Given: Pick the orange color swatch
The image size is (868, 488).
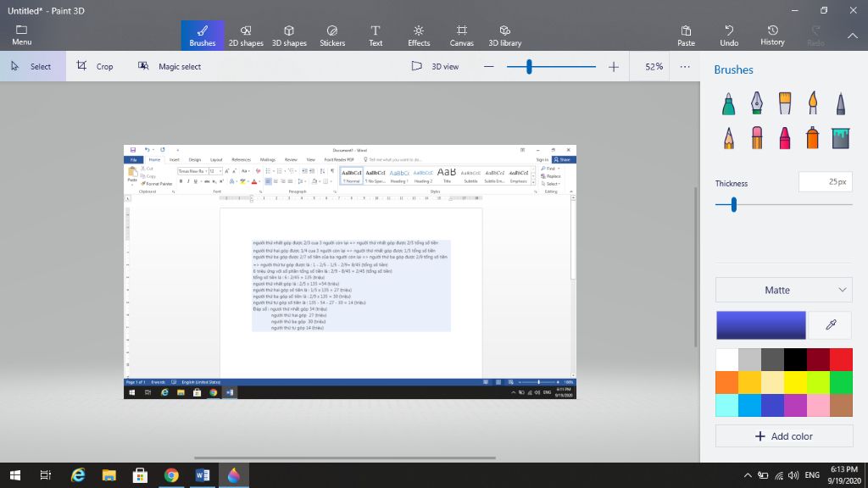Looking at the screenshot, I should (x=726, y=382).
